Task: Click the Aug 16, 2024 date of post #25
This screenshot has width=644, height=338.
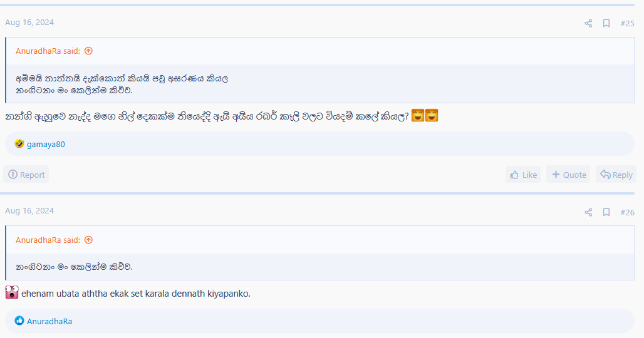Action: pyautogui.click(x=29, y=22)
